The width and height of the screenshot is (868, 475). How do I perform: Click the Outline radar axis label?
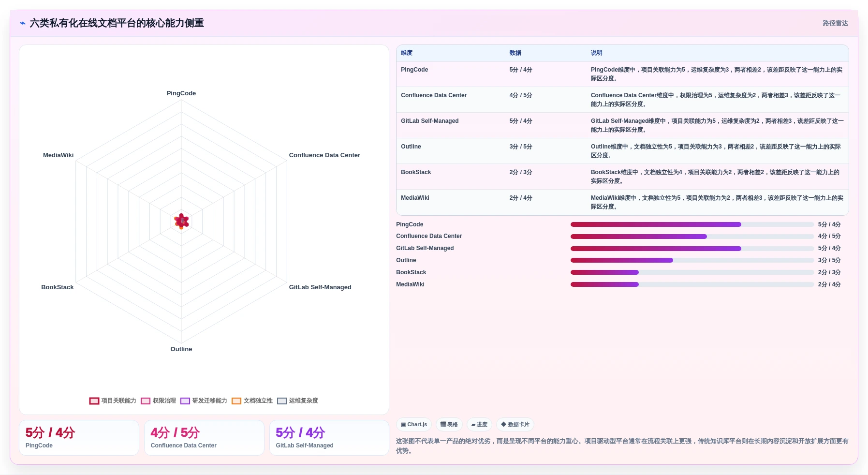[x=181, y=349]
